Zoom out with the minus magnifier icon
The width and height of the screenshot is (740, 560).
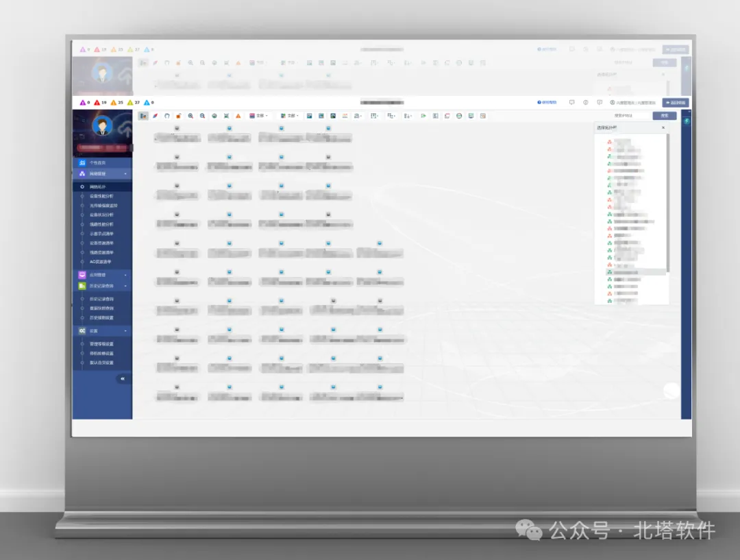(202, 116)
